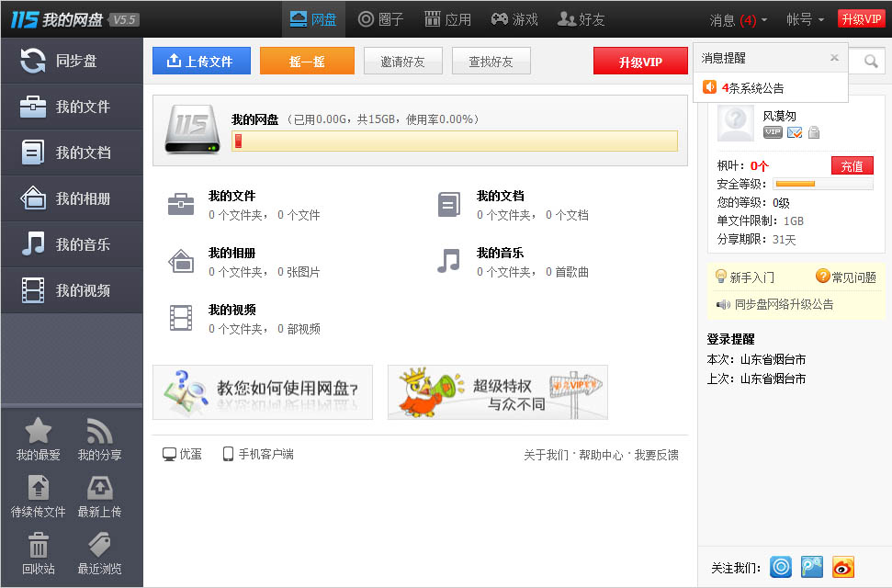Click the orange 摇一摇 button

307,61
